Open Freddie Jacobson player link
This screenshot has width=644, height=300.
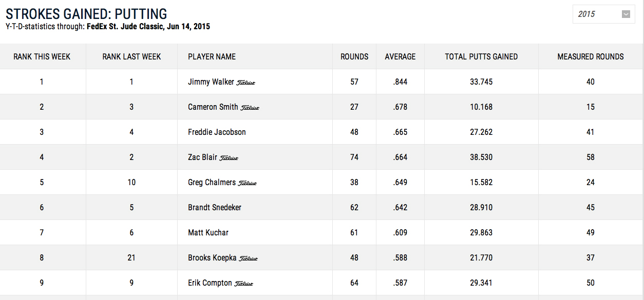click(217, 132)
